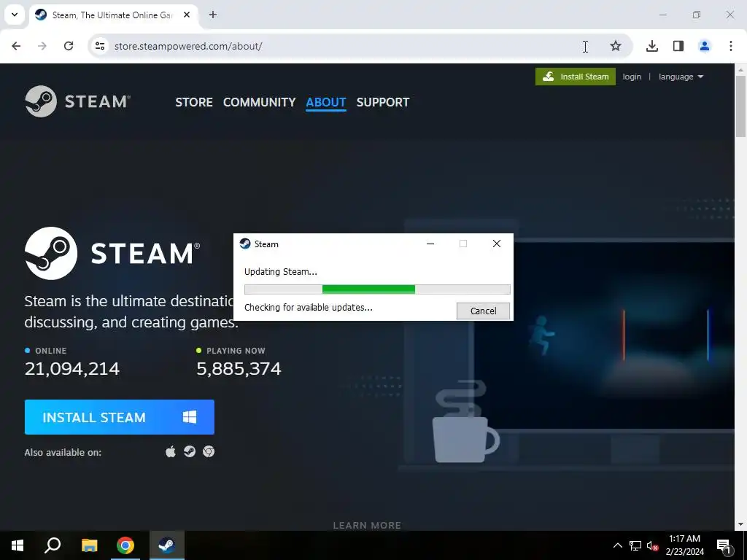Click the Updating Steam progress bar
Image resolution: width=747 pixels, height=560 pixels.
point(377,289)
